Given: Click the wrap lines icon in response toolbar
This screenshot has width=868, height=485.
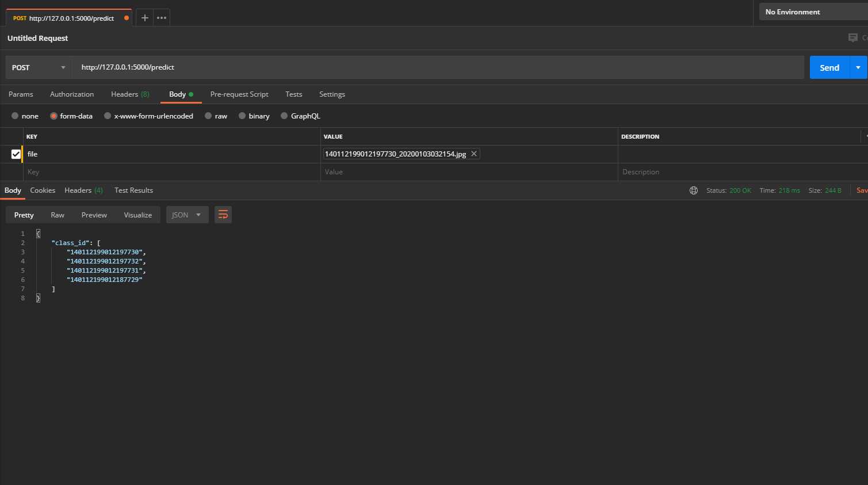Looking at the screenshot, I should pos(223,215).
